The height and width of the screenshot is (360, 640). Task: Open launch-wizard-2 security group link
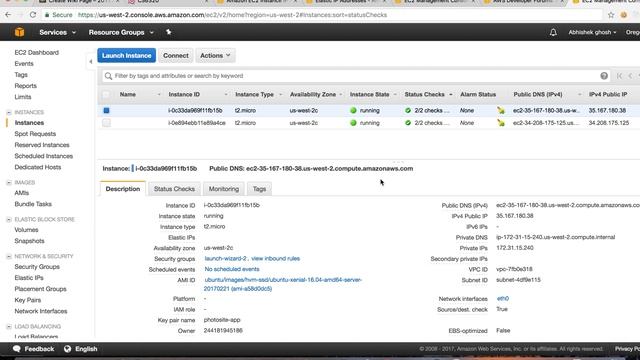(x=225, y=259)
